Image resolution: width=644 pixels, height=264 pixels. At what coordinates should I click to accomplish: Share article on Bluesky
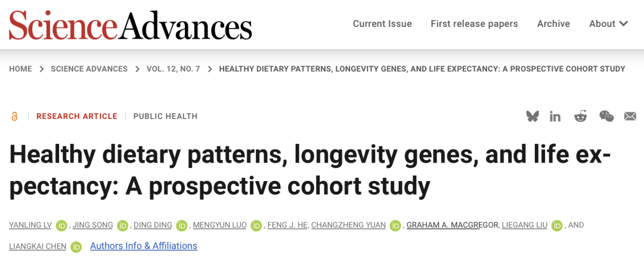coord(532,116)
